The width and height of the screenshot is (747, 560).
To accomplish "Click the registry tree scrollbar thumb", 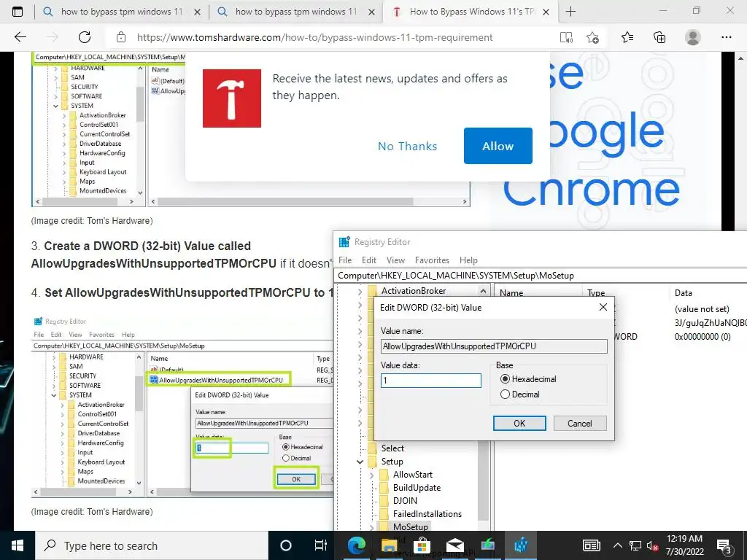I will [483, 481].
